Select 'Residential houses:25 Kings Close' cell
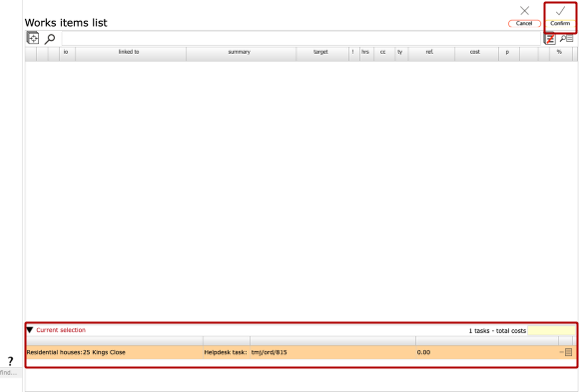 (x=115, y=352)
